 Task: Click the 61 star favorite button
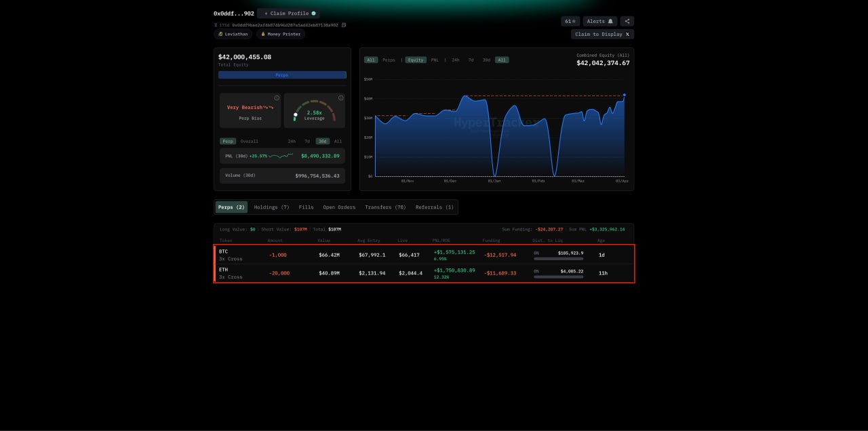(x=570, y=21)
